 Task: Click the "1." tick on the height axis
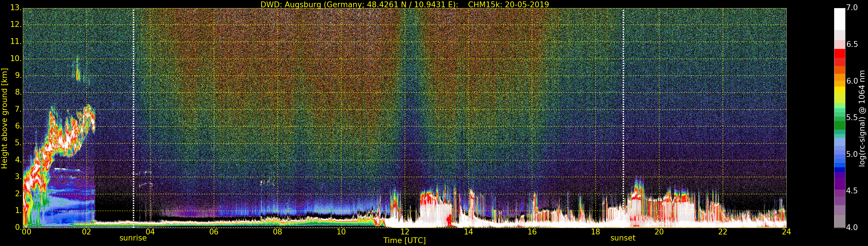[x=19, y=210]
